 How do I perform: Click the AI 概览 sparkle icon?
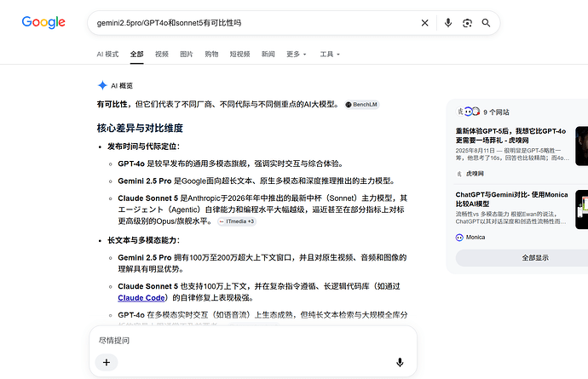tap(102, 85)
